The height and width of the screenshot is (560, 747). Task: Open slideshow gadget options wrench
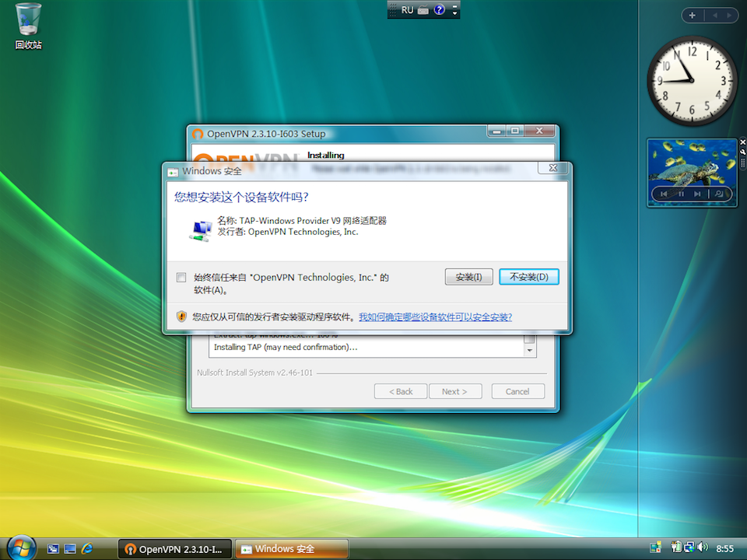[742, 152]
